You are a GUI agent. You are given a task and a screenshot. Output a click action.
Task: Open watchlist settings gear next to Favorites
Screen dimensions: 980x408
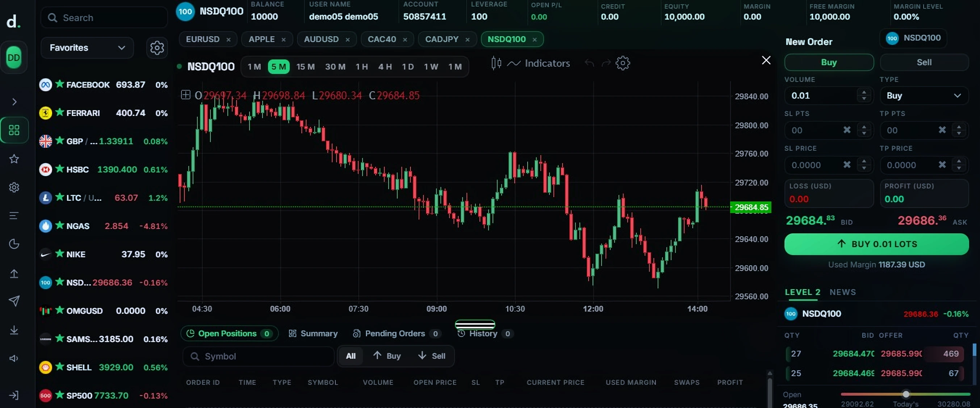pos(157,47)
